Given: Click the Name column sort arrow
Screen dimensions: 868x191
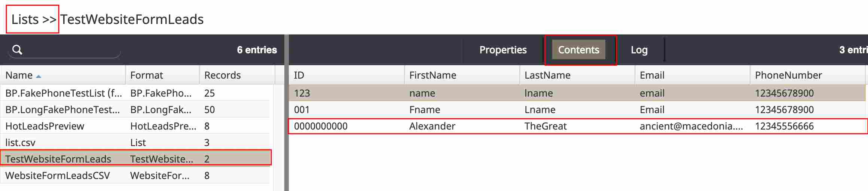Looking at the screenshot, I should coord(39,76).
